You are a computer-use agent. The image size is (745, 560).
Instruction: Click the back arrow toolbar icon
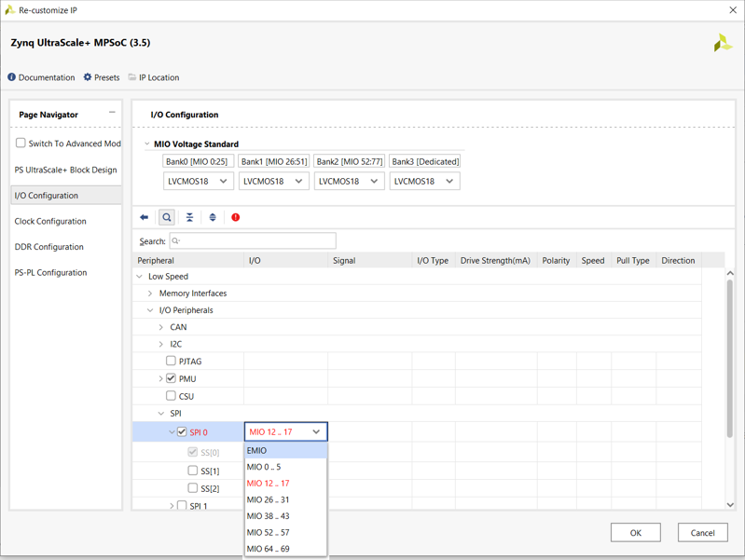[145, 217]
